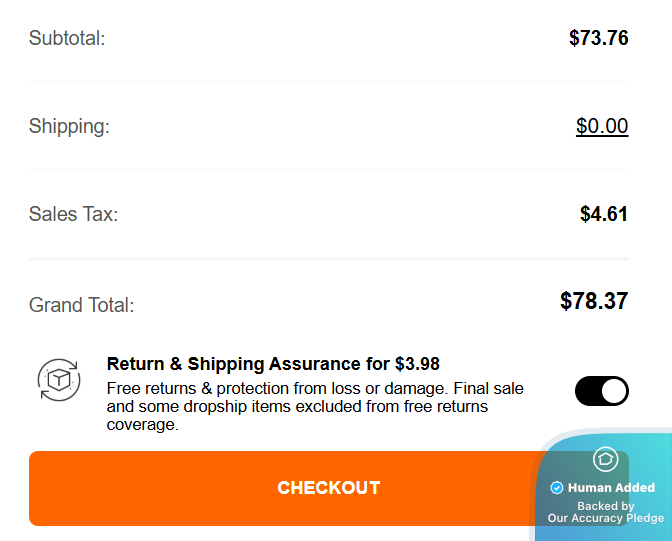Click the Grand Total label
This screenshot has width=672, height=541.
tap(81, 305)
